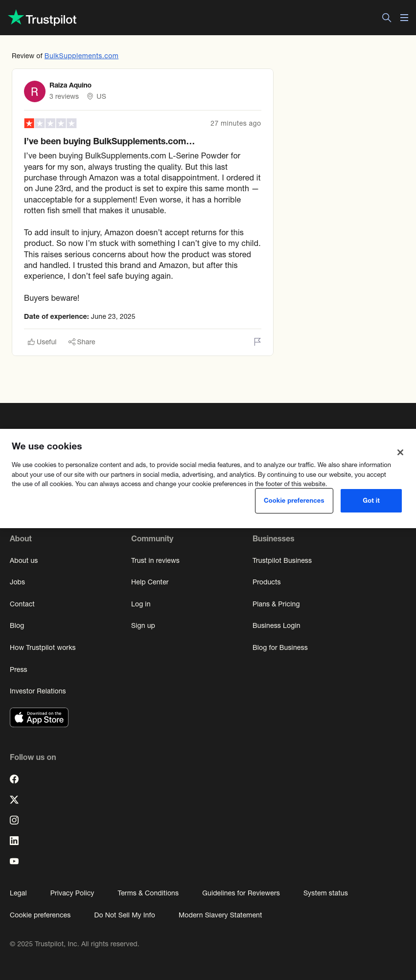Screen dimensions: 416x980
Task: Visit Trustpilot X (Twitter) icon
Action: (x=14, y=800)
